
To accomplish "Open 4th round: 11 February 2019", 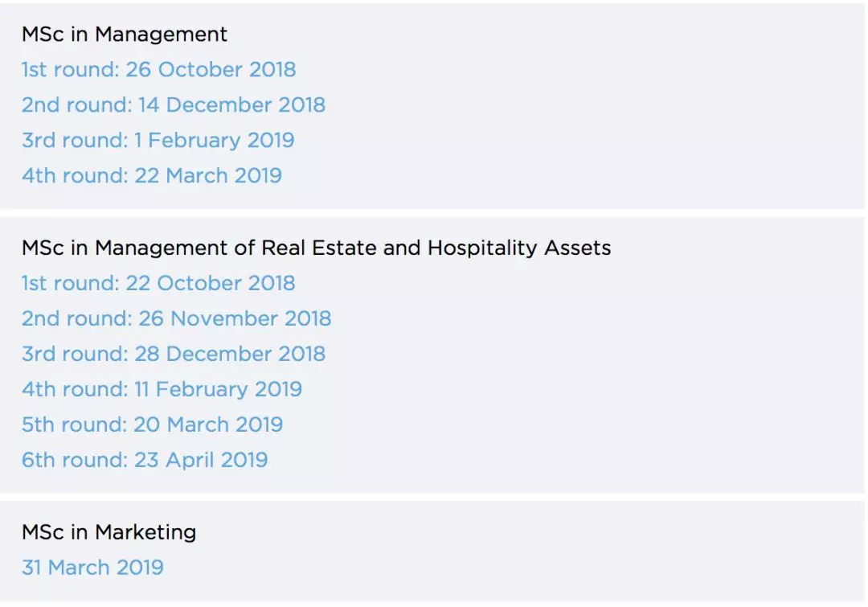I will pyautogui.click(x=162, y=390).
